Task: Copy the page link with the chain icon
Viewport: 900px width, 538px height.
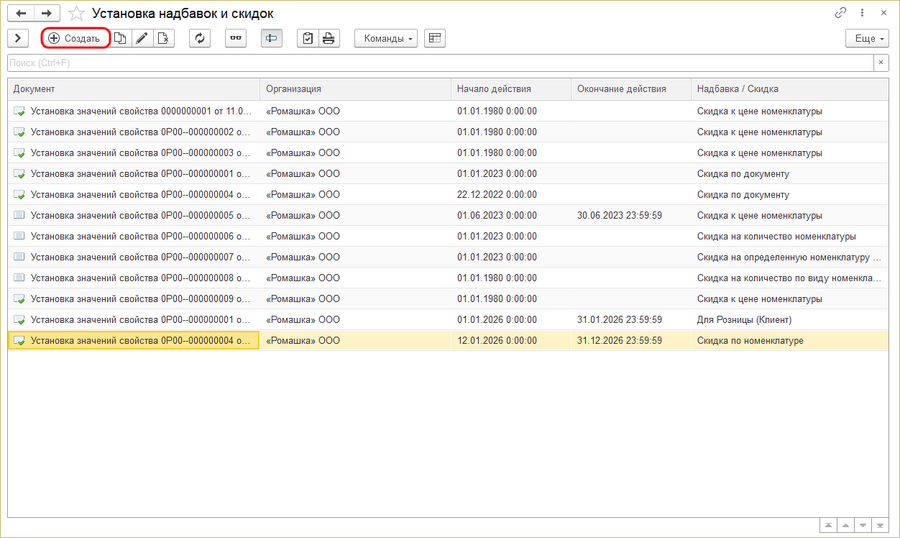Action: tap(840, 13)
